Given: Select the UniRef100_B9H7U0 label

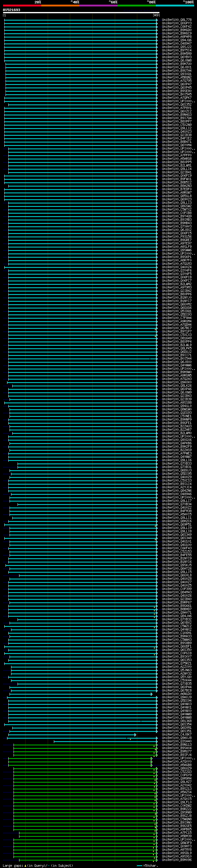Looking at the screenshot, I should click(x=177, y=64).
